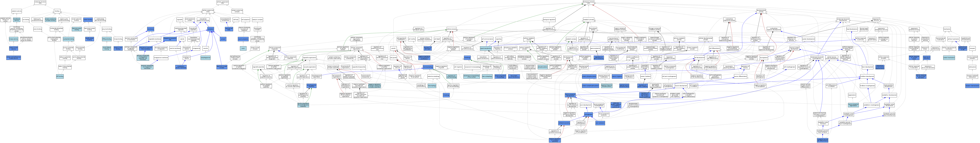Click the blue 'regulation of cell death' node

[x=428, y=48]
